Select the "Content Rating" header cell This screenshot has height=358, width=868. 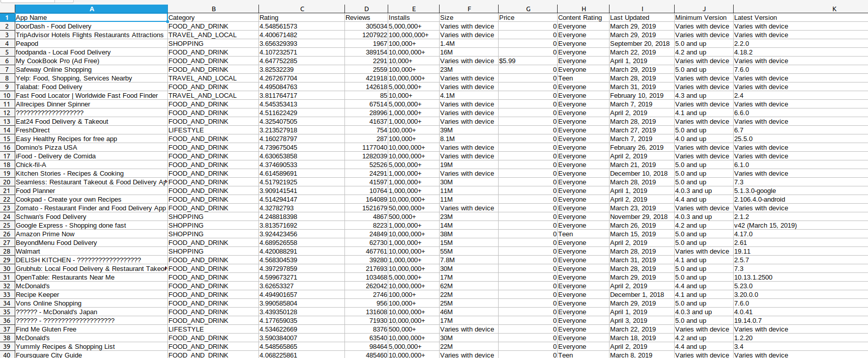tap(583, 17)
